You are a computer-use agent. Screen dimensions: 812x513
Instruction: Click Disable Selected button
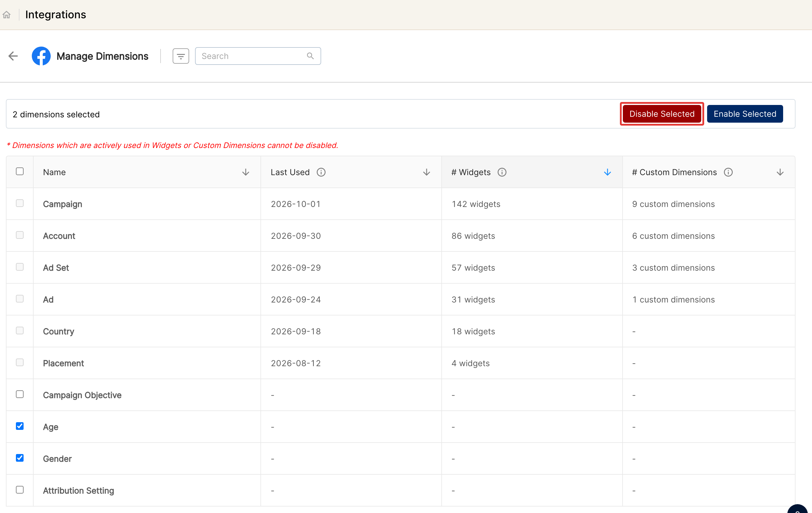pos(662,114)
